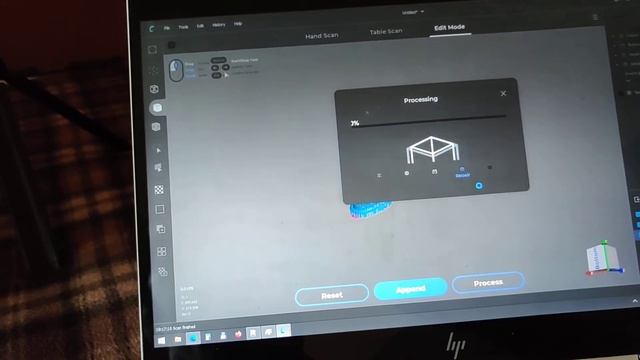Click the Append button
This screenshot has height=360, width=640.
click(x=411, y=289)
